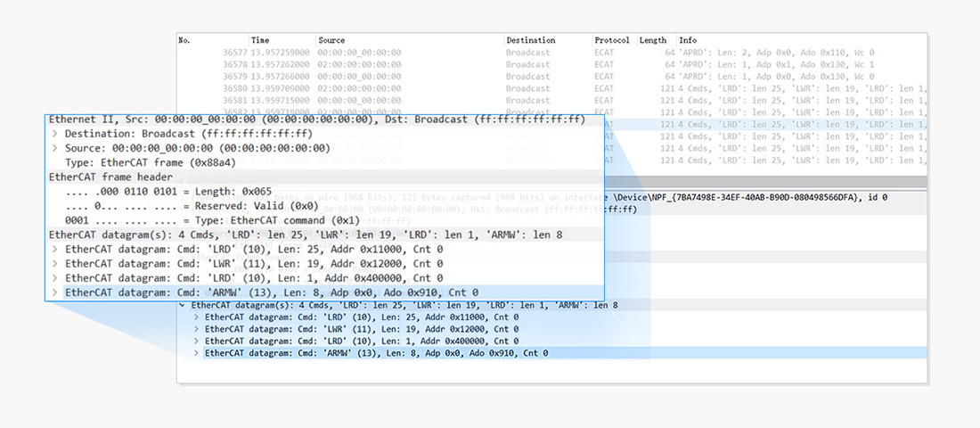Expand LWR datagram arrow in enlarged callout
The image size is (980, 428).
54,264
